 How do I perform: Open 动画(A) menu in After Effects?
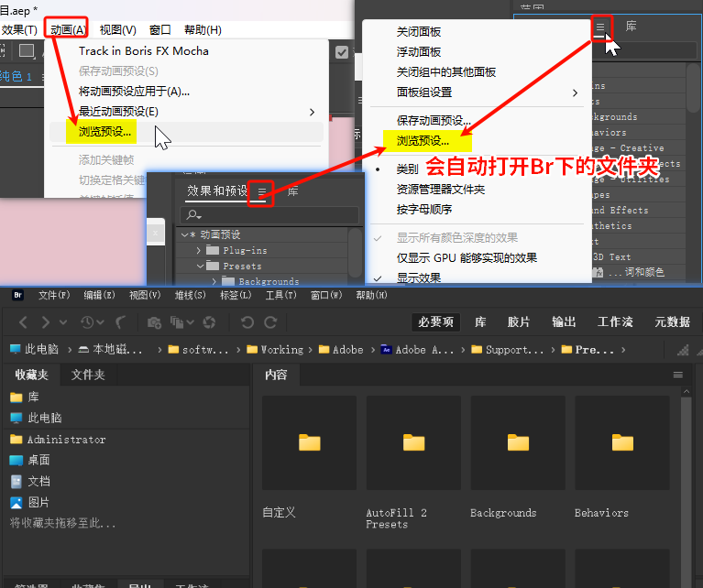pyautogui.click(x=67, y=30)
